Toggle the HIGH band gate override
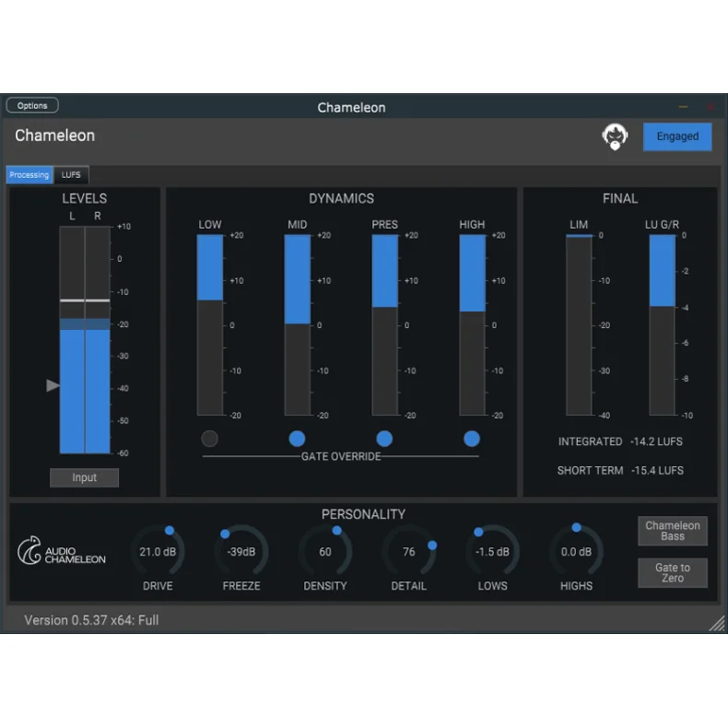Screen dimensions: 728x728 (471, 439)
